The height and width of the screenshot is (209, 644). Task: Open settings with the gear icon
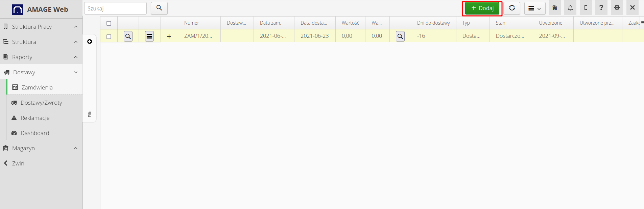tap(617, 8)
